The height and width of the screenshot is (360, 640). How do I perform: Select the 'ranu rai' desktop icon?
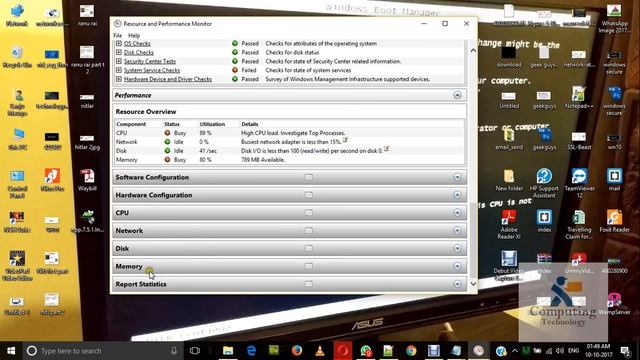[87, 15]
